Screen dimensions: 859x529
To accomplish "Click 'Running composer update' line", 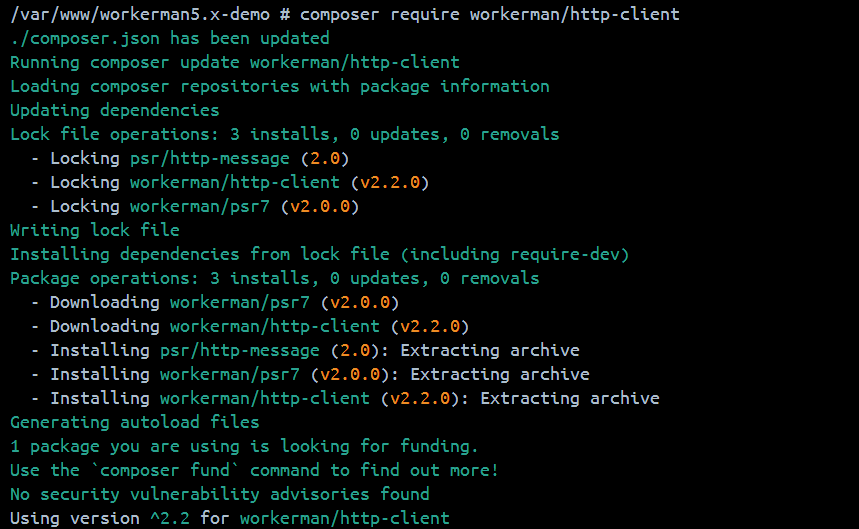I will point(234,62).
